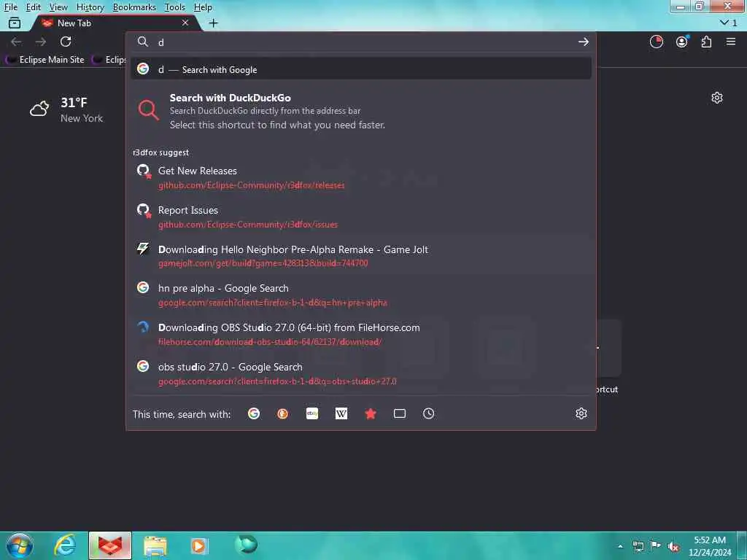Open the Windows Start button

(x=20, y=545)
